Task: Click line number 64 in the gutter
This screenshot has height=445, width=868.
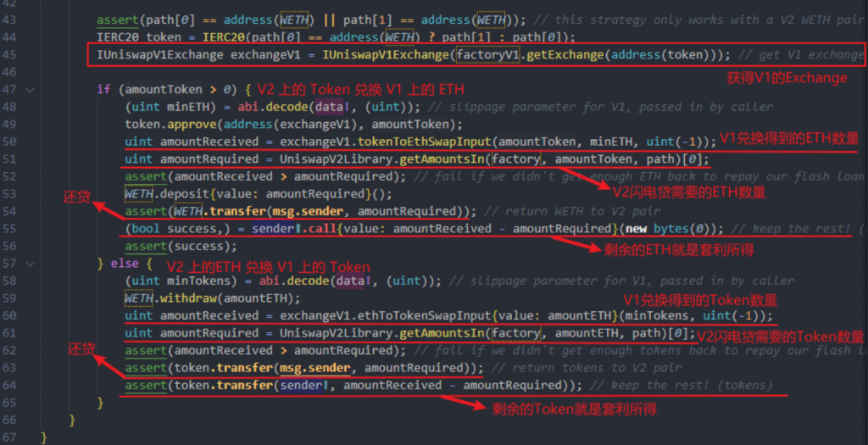Action: (x=9, y=385)
